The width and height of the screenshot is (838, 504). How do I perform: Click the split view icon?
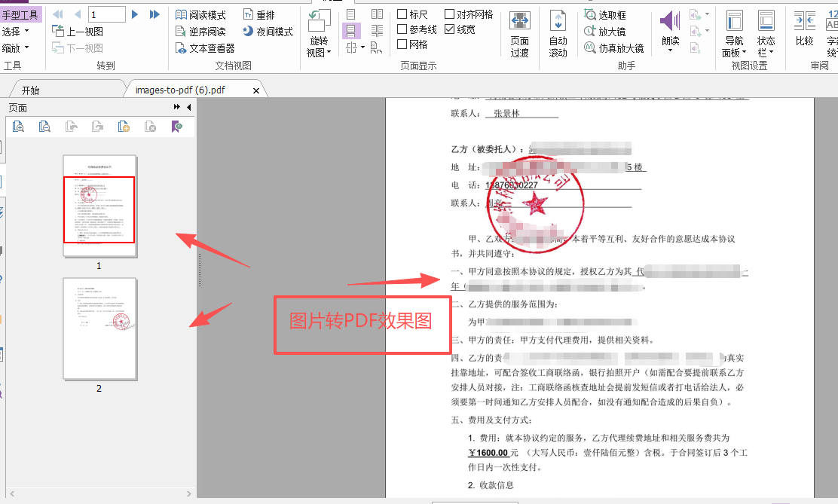(x=351, y=47)
